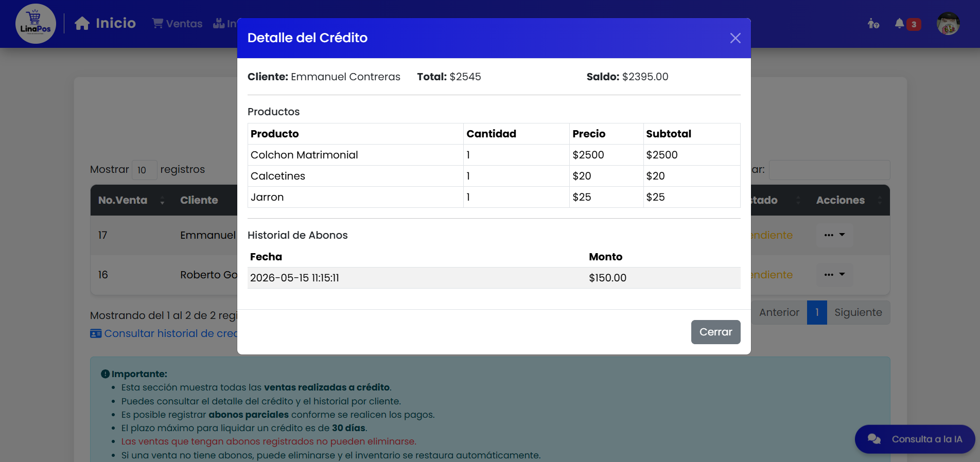Click the $2500 subtotal value

[x=662, y=155]
